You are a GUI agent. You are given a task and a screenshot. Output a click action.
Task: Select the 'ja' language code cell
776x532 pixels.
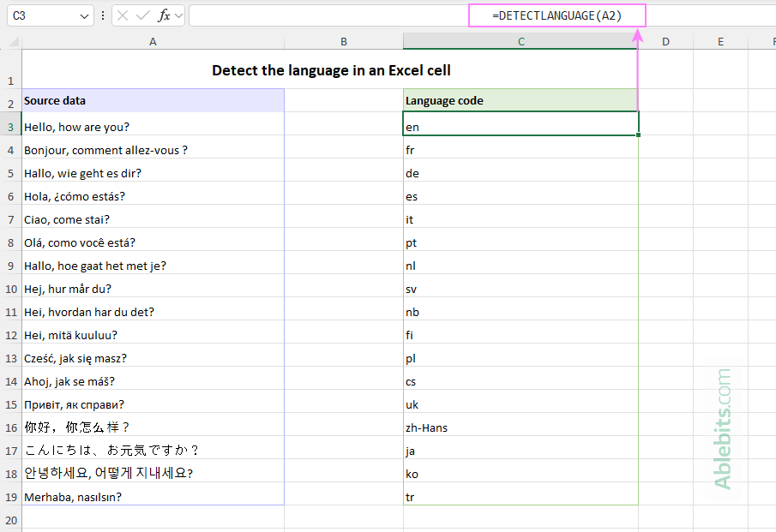[520, 447]
